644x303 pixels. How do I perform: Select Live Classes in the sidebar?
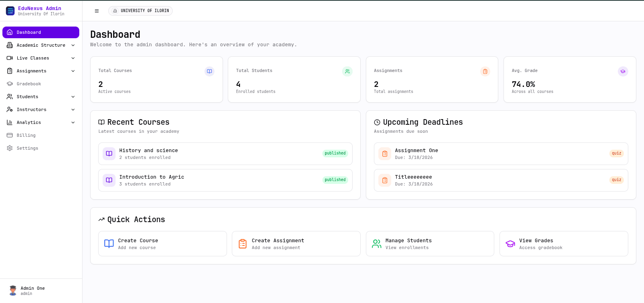[41, 58]
